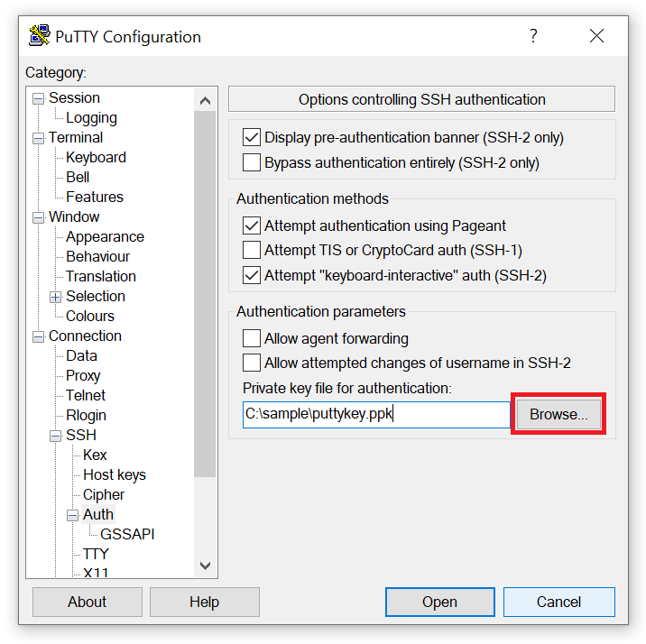This screenshot has width=646, height=644.
Task: Select Terminal category in tree
Action: pos(76,137)
